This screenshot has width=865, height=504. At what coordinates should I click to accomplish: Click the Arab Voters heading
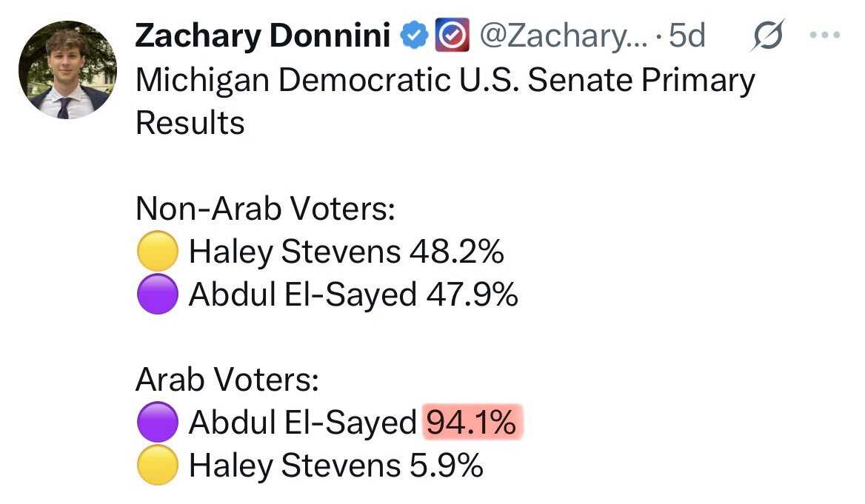227,380
